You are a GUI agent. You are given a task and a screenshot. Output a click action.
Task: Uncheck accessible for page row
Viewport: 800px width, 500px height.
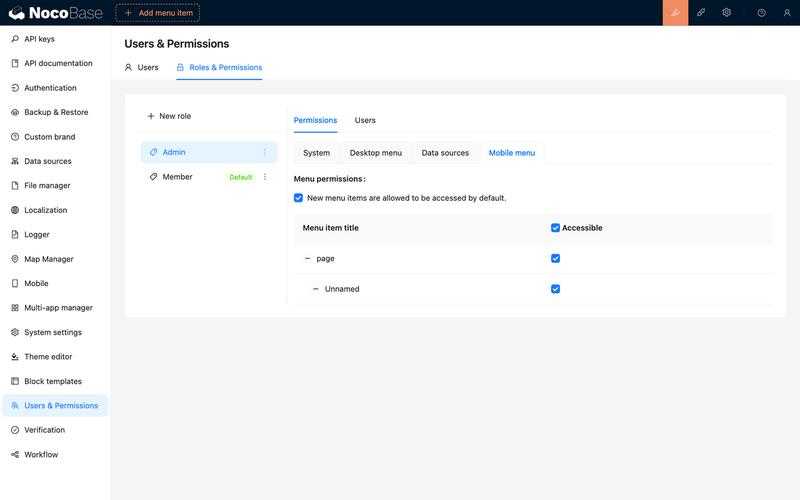click(x=556, y=258)
